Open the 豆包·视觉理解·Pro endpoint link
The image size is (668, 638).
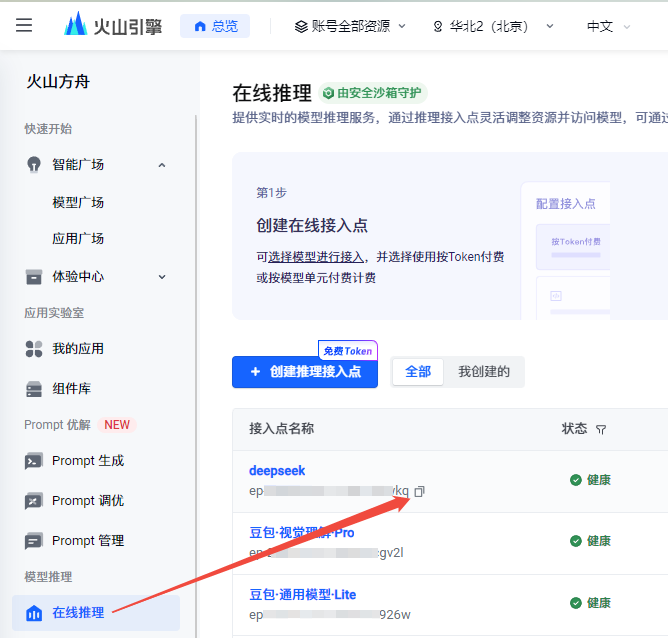click(x=302, y=532)
